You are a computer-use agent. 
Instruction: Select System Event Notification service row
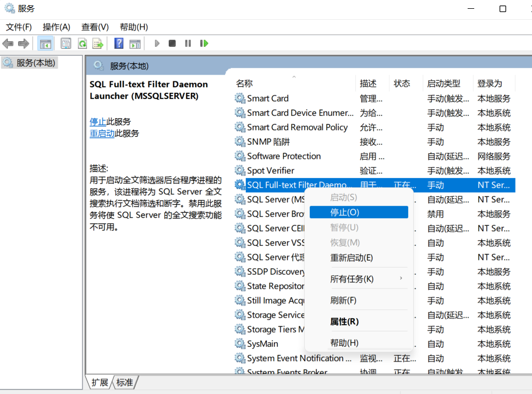point(375,358)
